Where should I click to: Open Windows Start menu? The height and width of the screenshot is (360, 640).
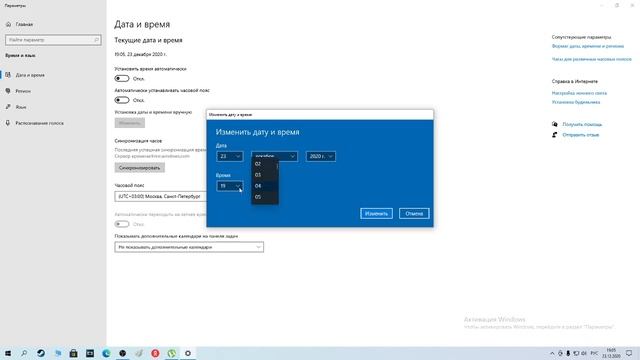[x=8, y=353]
